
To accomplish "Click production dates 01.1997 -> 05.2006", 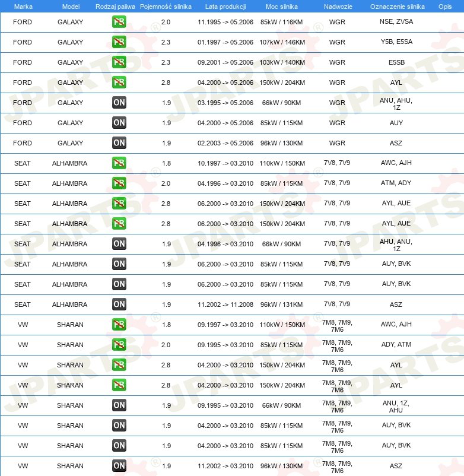I will point(225,42).
